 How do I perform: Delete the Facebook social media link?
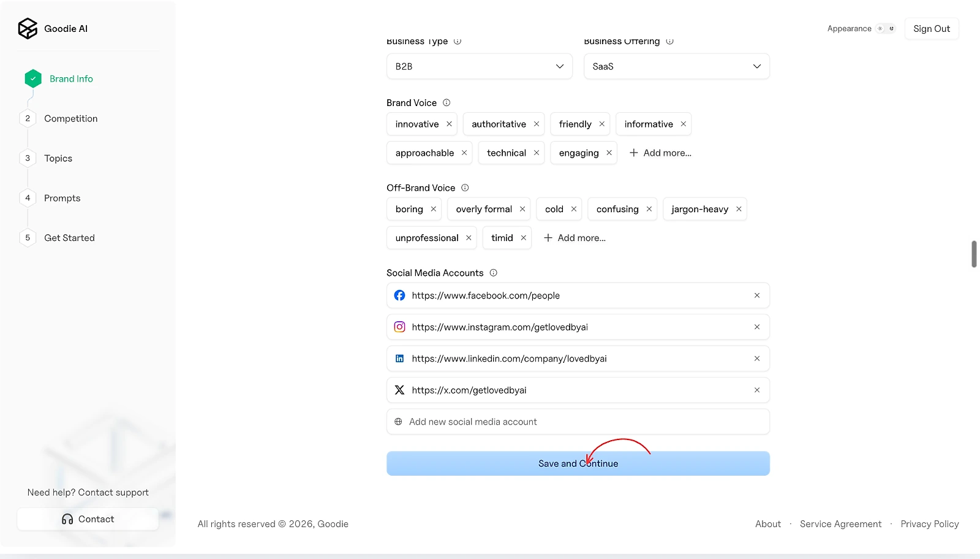(x=757, y=295)
